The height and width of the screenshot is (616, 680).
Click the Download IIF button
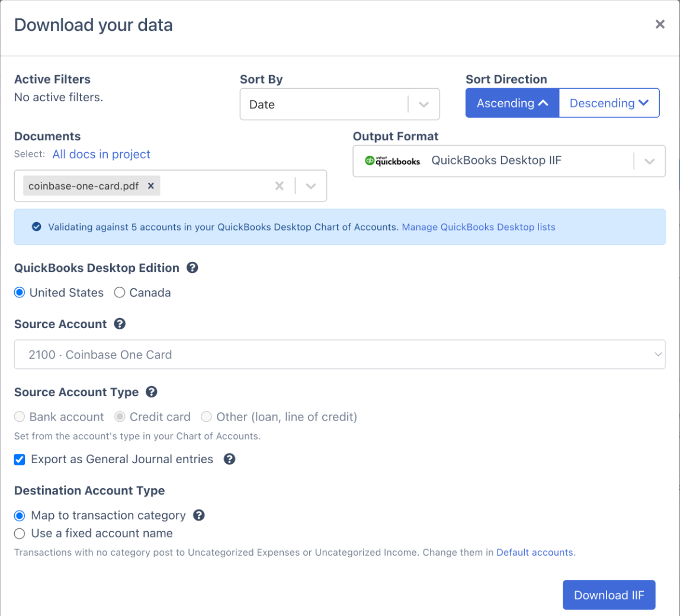click(x=609, y=595)
